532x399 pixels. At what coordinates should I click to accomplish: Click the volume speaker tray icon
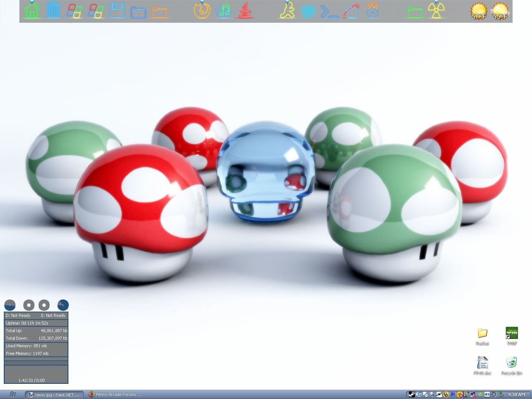pyautogui.click(x=487, y=394)
